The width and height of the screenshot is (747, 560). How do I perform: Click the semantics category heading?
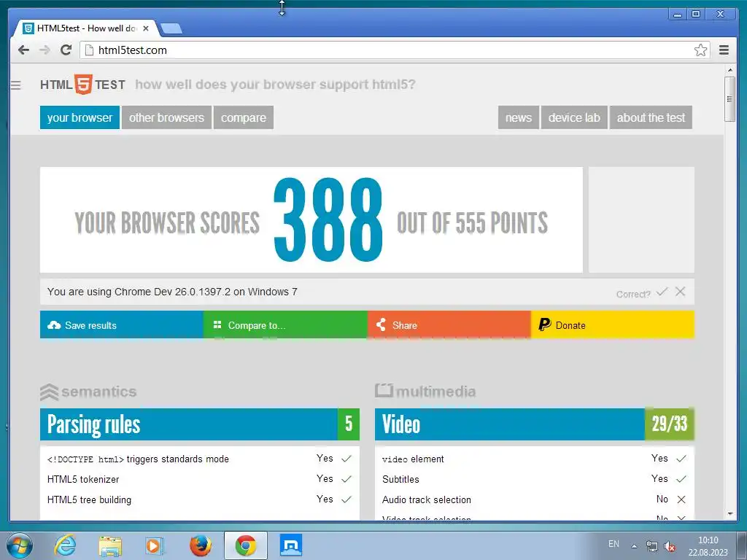(x=88, y=392)
